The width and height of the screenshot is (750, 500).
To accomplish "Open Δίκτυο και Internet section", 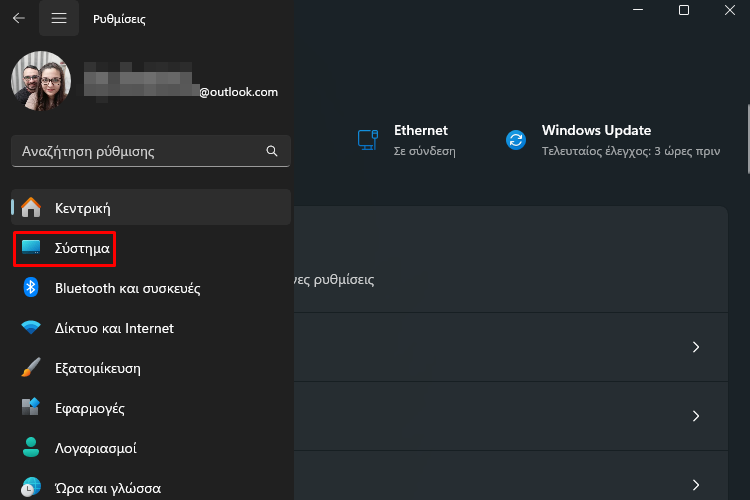I will click(151, 328).
